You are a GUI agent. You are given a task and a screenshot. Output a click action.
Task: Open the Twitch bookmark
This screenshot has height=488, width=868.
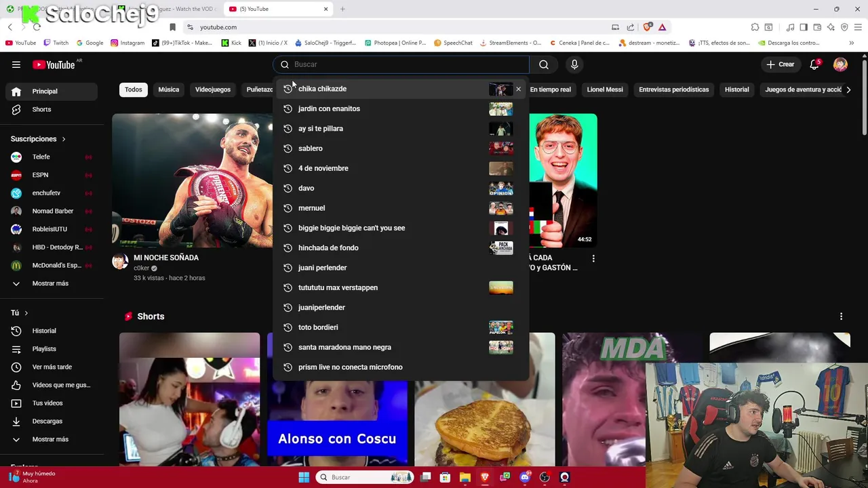[x=56, y=43]
